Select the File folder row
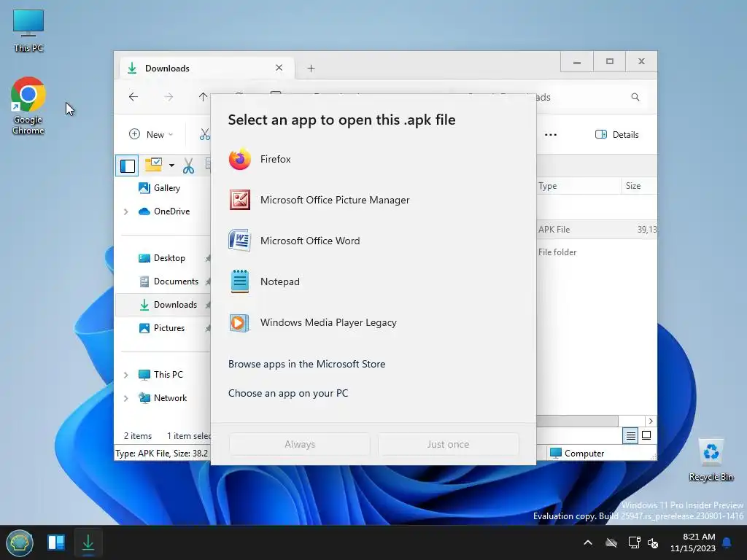The image size is (747, 560). click(597, 252)
